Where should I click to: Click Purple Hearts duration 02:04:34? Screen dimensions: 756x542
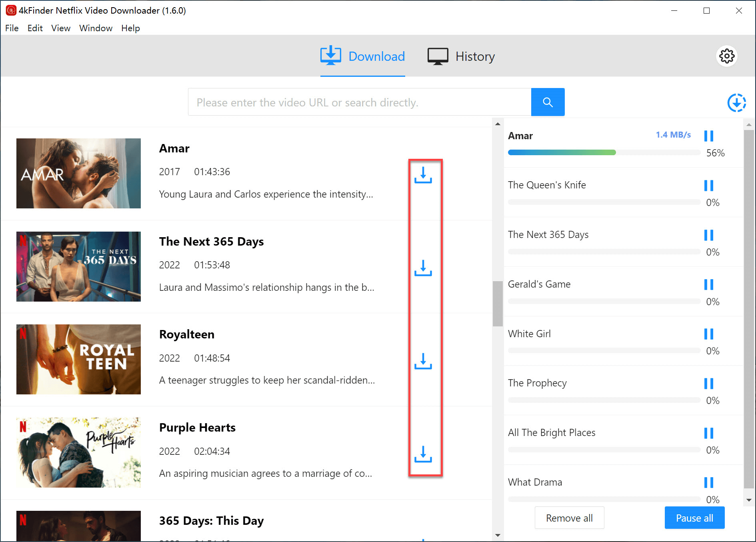(x=212, y=451)
